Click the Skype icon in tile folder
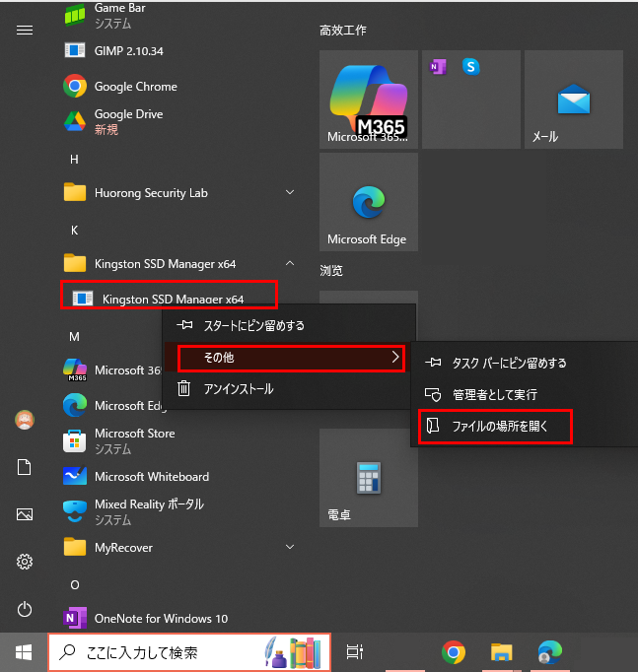The height and width of the screenshot is (672, 638). 470,67
